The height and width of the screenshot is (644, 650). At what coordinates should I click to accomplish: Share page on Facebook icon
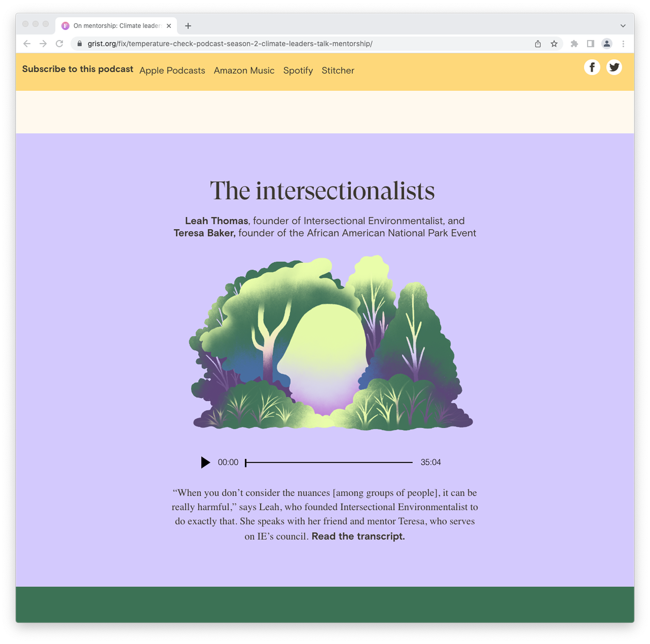click(592, 67)
